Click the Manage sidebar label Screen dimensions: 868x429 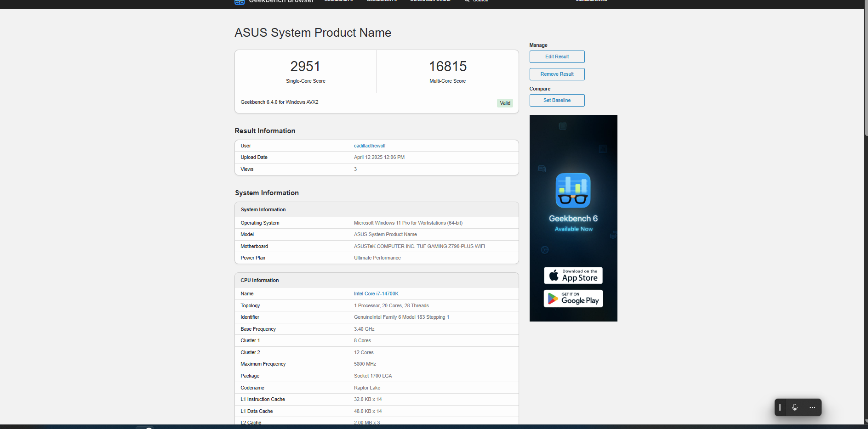(538, 45)
